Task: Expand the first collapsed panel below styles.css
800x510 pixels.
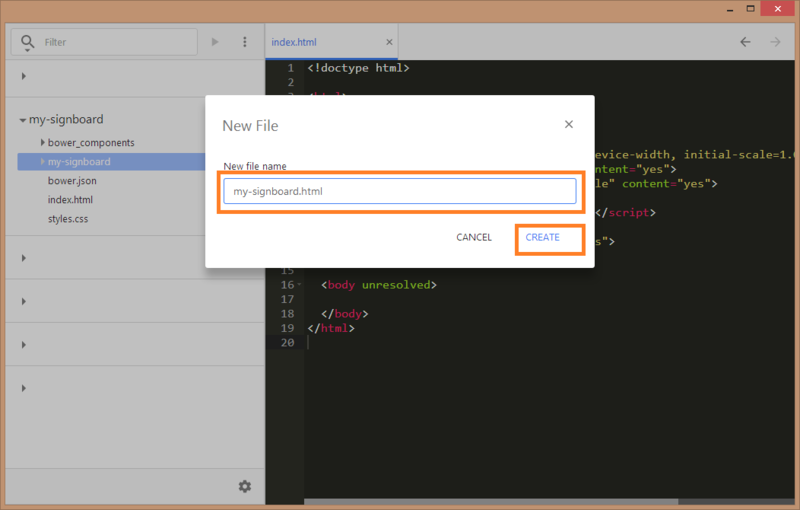Action: [x=23, y=258]
